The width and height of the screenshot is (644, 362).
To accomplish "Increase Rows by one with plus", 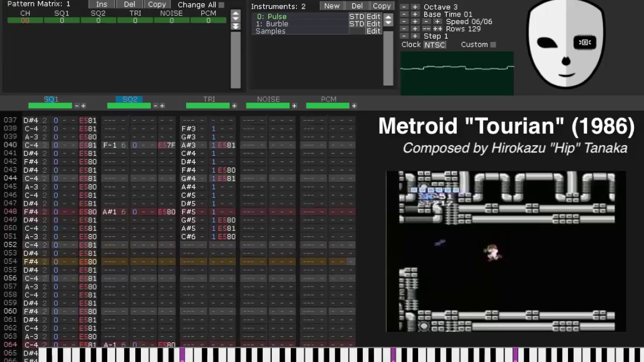I will (x=415, y=29).
